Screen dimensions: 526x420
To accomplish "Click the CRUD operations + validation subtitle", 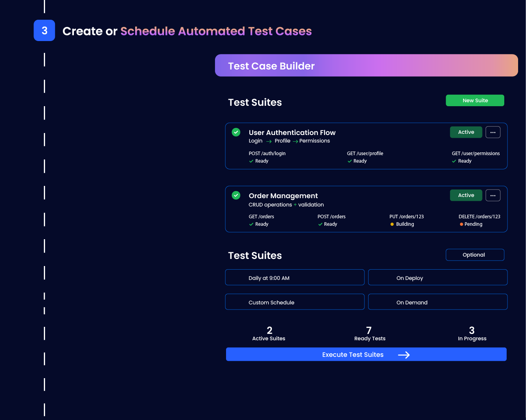I will pos(286,204).
